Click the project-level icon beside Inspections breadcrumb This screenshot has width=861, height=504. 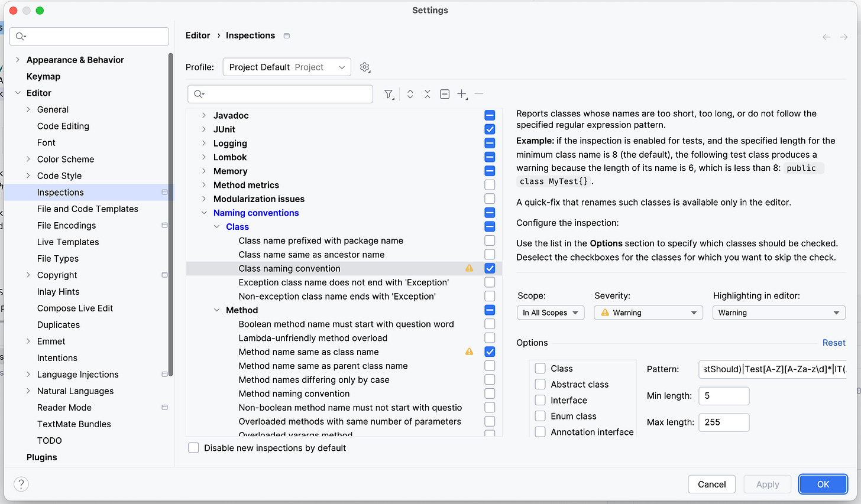click(x=287, y=36)
